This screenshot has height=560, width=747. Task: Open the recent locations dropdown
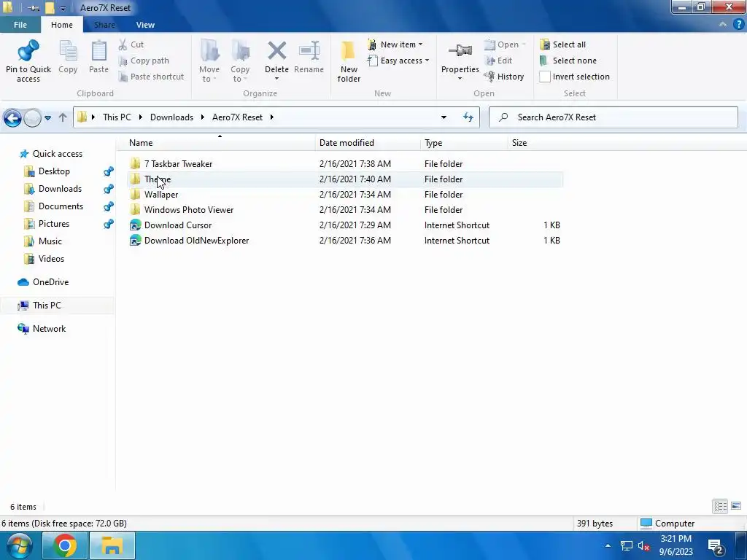pyautogui.click(x=47, y=117)
